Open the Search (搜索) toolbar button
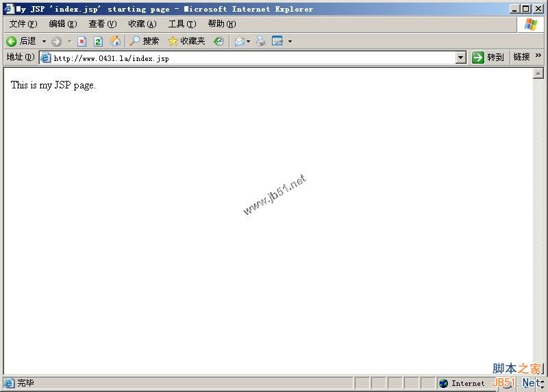The width and height of the screenshot is (548, 392). click(x=144, y=41)
